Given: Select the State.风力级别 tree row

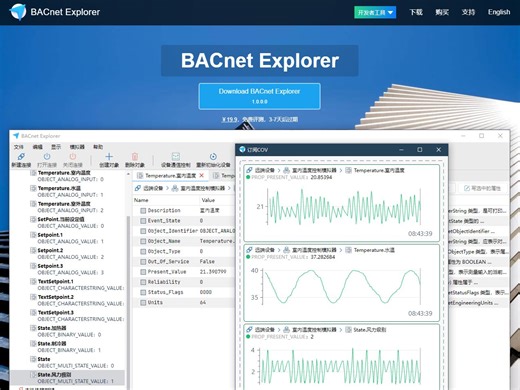Looking at the screenshot, I should point(67,378).
